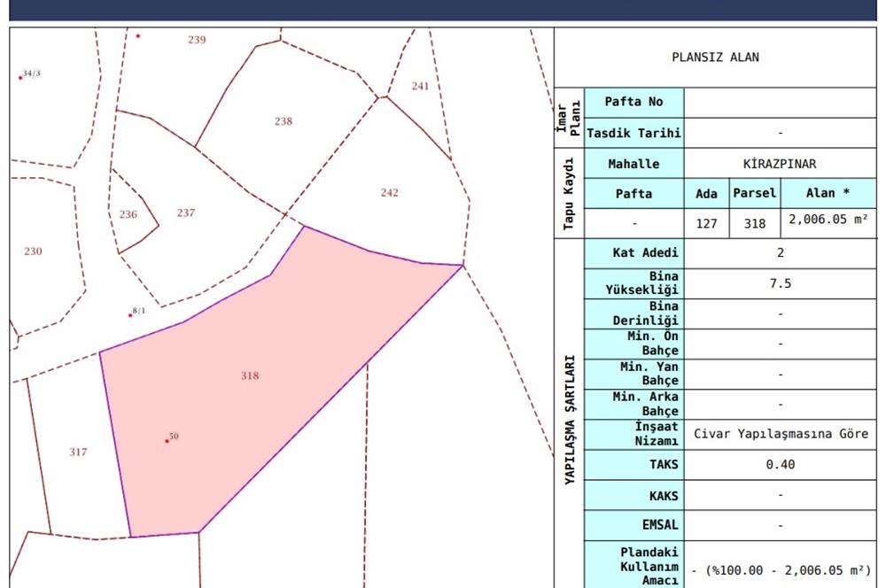Click the Bina Yüksekliği value 7.5
Image resolution: width=886 pixels, height=588 pixels.
point(780,283)
